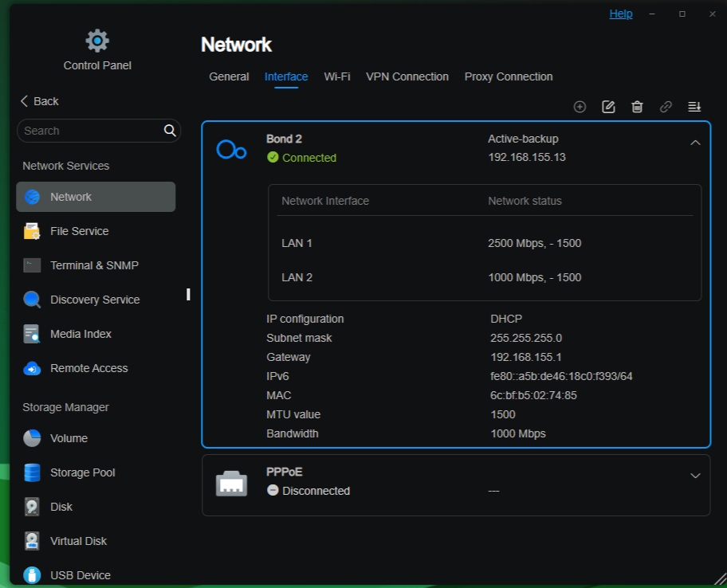This screenshot has width=727, height=588.
Task: Click the IPv6 address value
Action: click(x=561, y=377)
